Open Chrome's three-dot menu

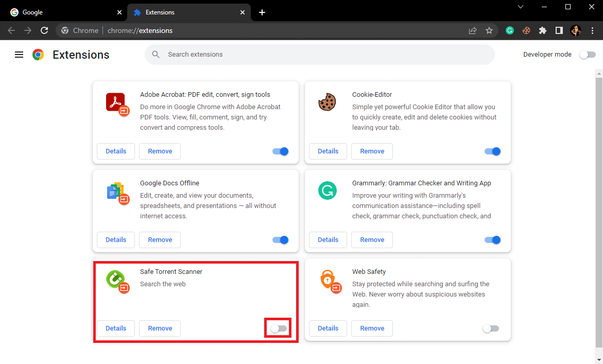tap(592, 30)
